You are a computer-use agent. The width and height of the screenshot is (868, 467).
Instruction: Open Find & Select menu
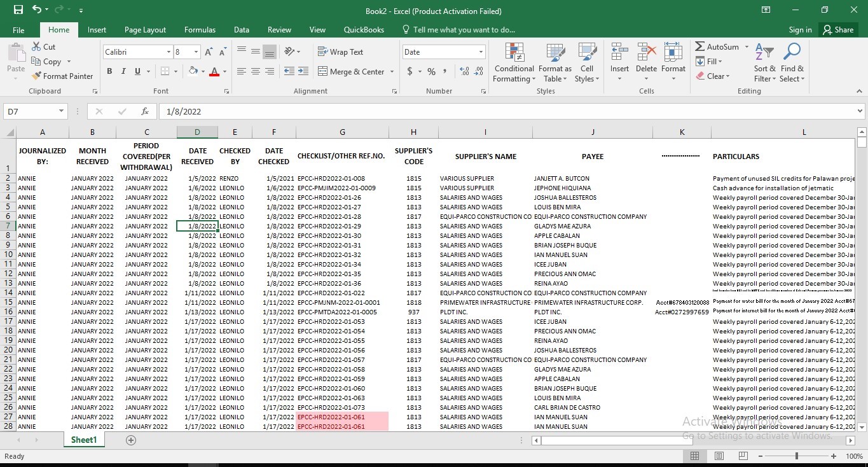click(x=792, y=63)
